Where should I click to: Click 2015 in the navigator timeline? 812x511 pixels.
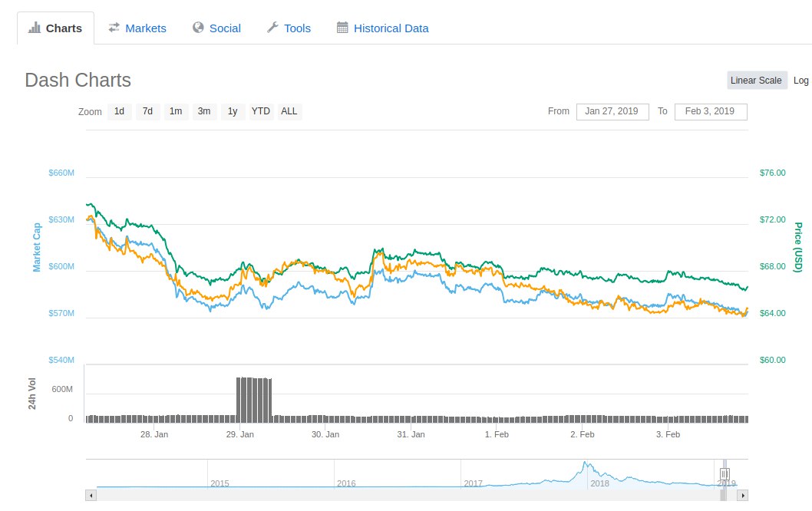220,483
